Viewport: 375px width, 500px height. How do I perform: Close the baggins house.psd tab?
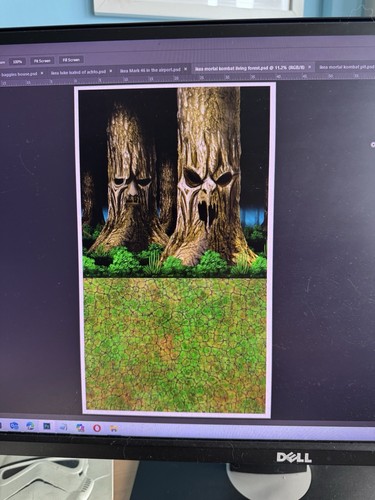42,73
